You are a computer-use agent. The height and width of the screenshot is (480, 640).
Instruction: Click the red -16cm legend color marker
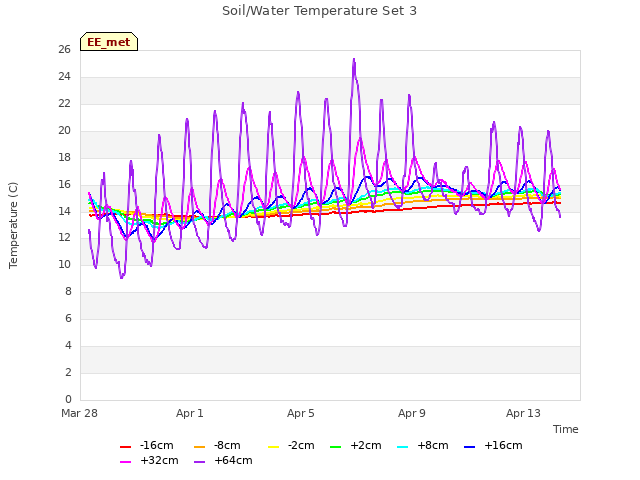[x=125, y=447]
